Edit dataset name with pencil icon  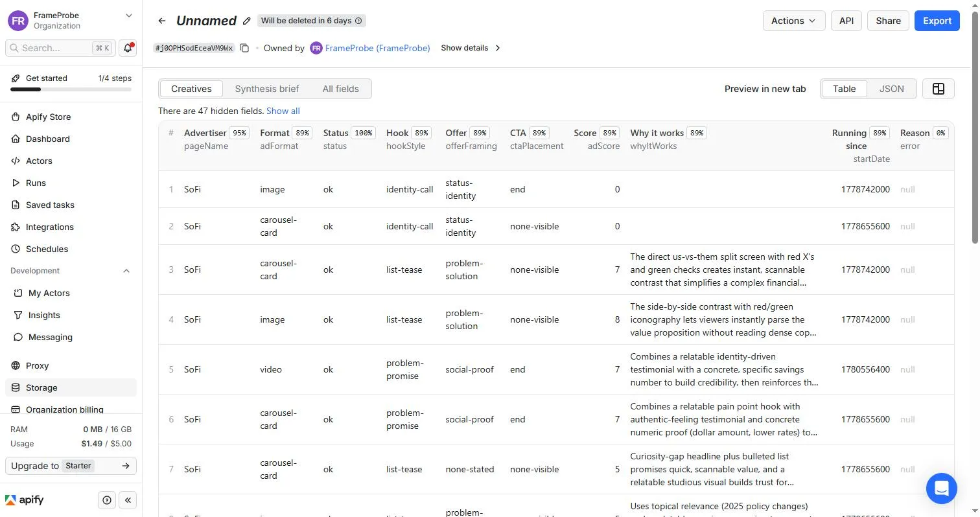click(246, 21)
